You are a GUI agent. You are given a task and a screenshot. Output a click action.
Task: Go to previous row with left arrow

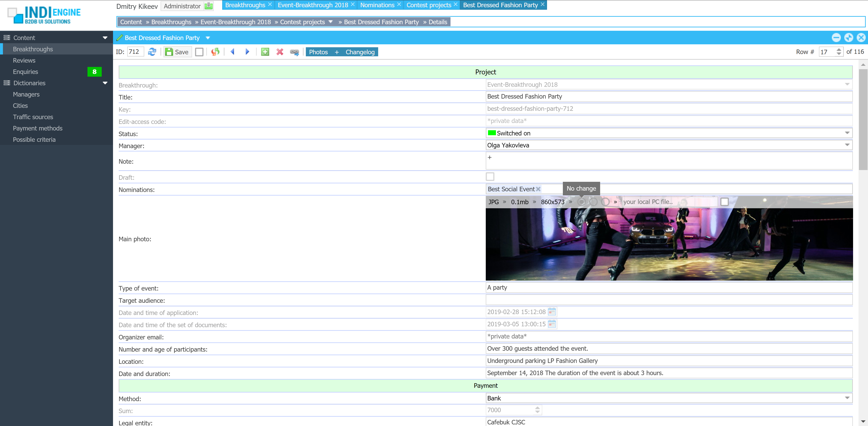(233, 52)
